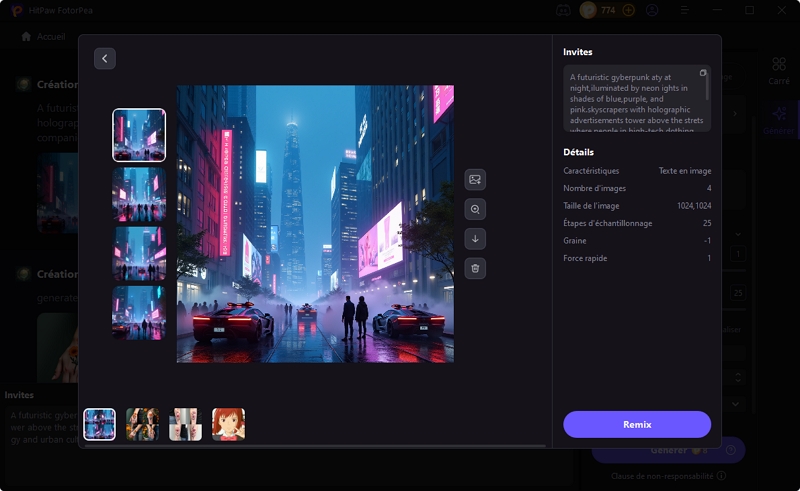Click the user account profile icon

(x=652, y=10)
